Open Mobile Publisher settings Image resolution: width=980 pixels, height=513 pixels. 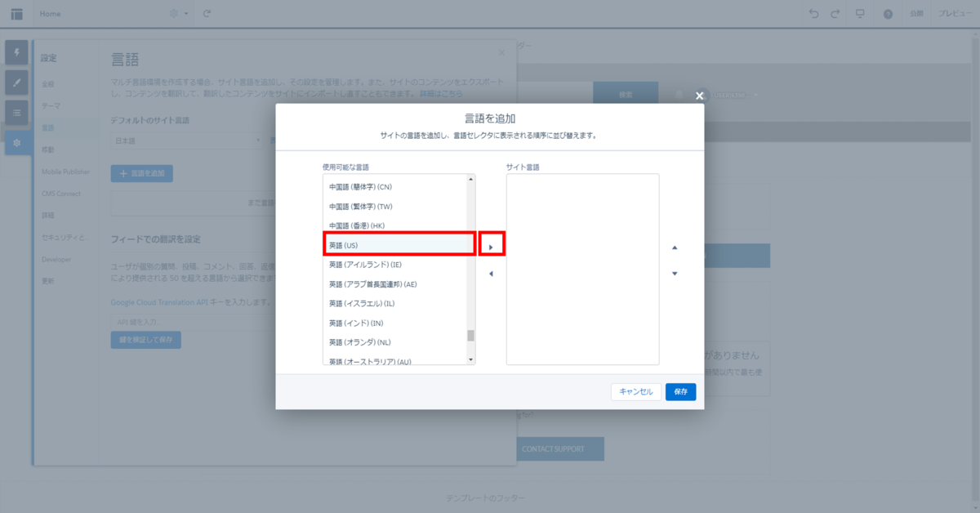coord(66,172)
